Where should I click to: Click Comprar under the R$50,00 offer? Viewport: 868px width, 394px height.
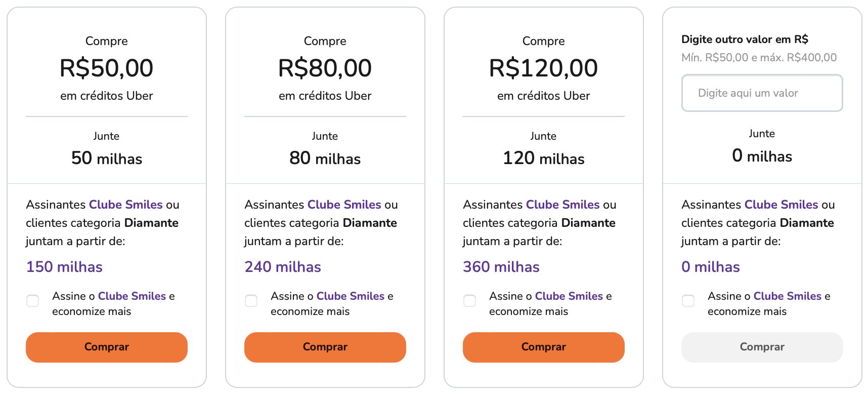(x=107, y=347)
